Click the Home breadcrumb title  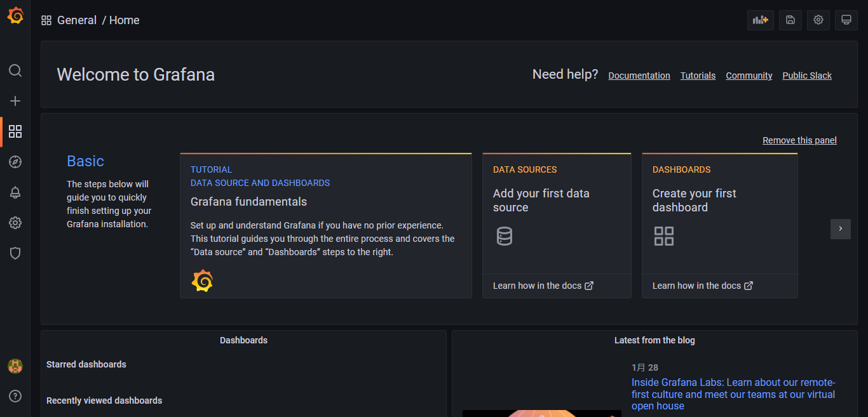[x=125, y=20]
